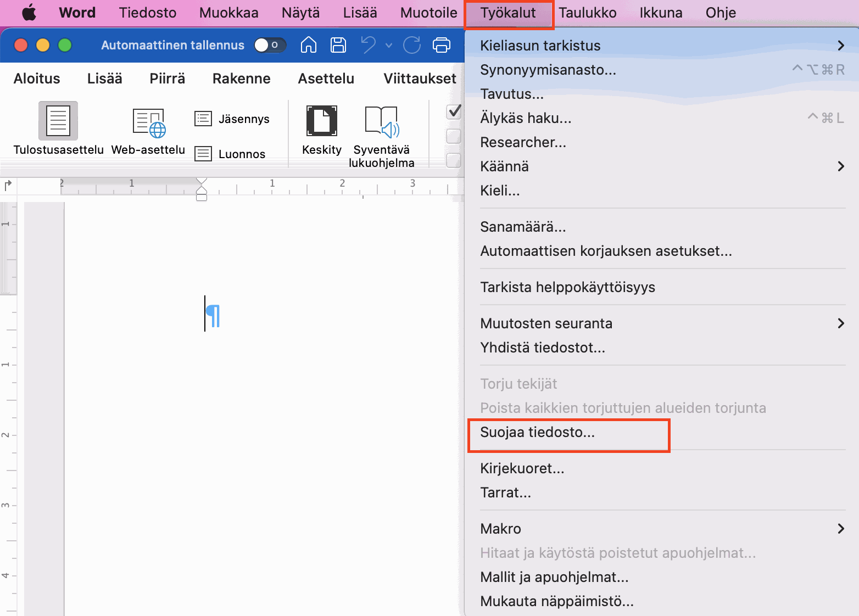The width and height of the screenshot is (859, 616).
Task: Switch to the Rakenne ribbon tab
Action: coord(242,79)
